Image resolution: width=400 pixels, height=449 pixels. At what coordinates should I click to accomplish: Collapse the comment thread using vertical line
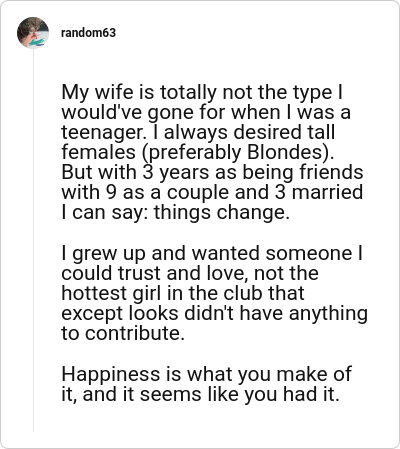tap(33, 240)
